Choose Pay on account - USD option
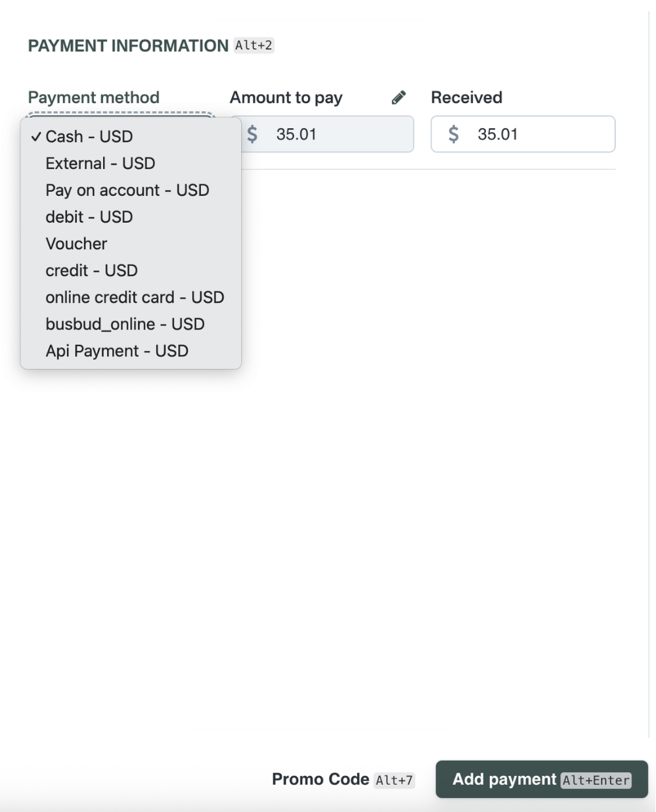This screenshot has width=656, height=812. tap(127, 190)
